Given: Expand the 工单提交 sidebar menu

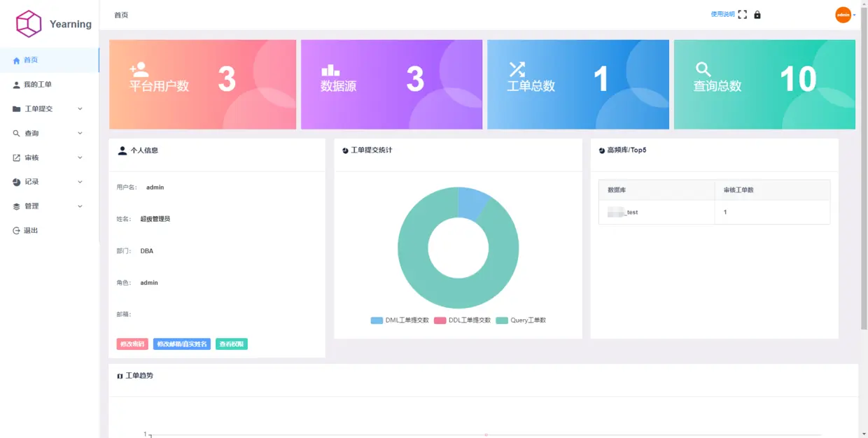Looking at the screenshot, I should click(38, 108).
